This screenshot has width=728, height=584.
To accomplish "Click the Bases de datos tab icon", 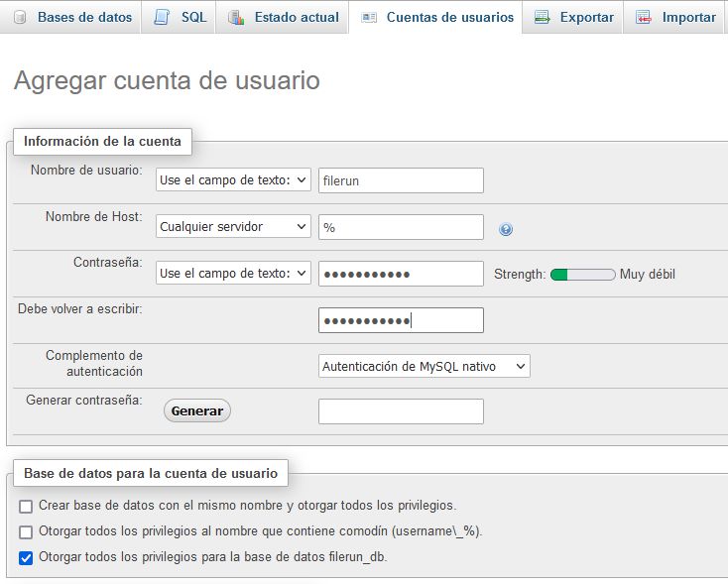I will coord(20,18).
